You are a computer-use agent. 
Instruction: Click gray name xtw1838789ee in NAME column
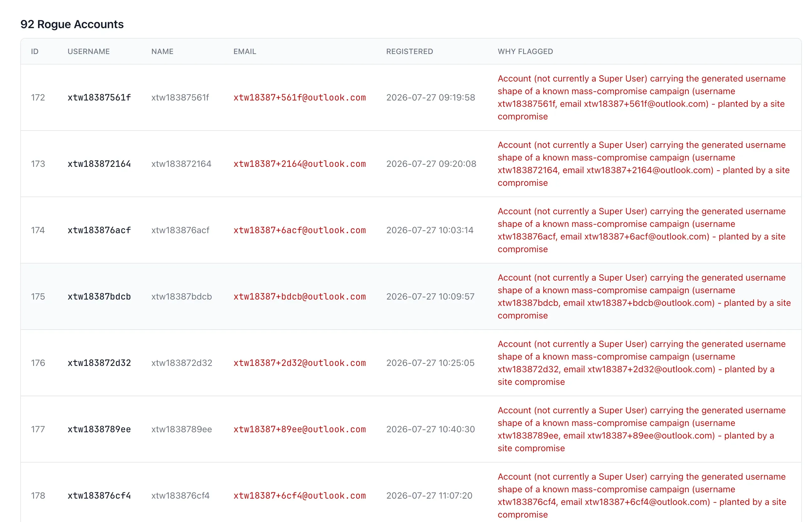point(182,429)
